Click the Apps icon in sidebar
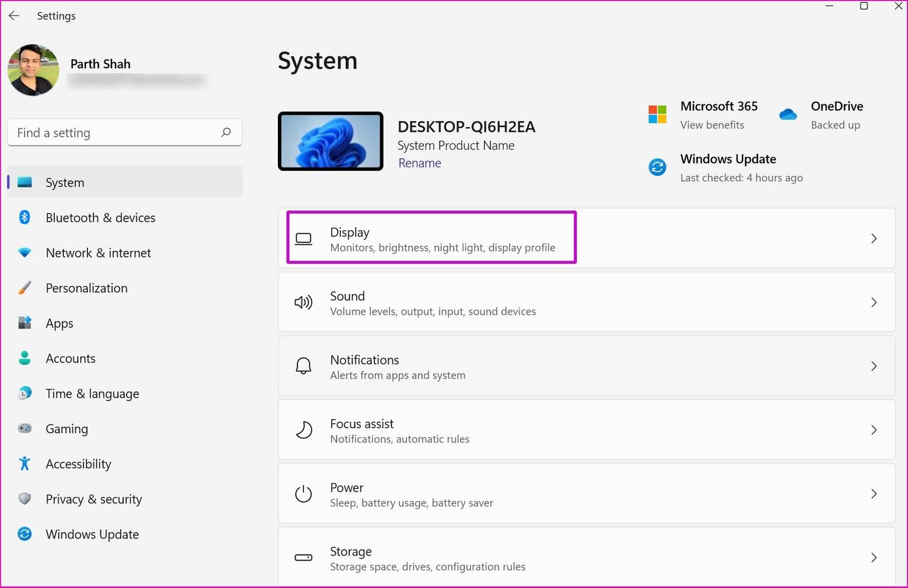This screenshot has width=908, height=588. click(x=25, y=323)
